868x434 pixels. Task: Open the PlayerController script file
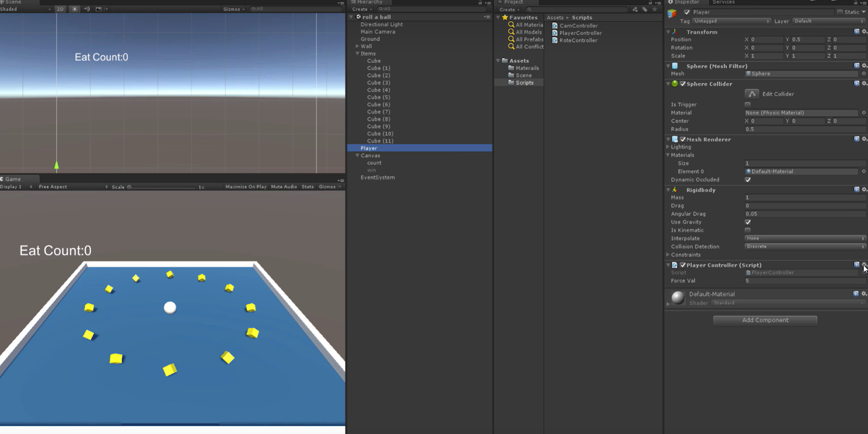[580, 33]
